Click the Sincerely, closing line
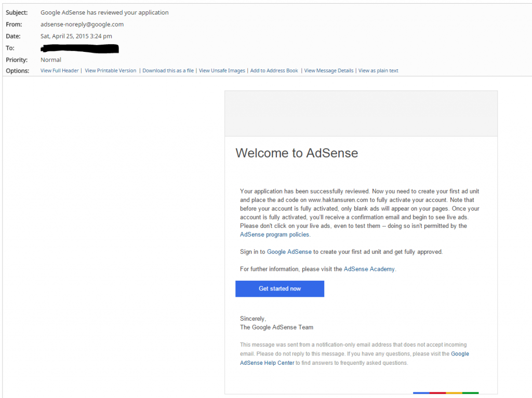532x398 pixels. (x=253, y=319)
